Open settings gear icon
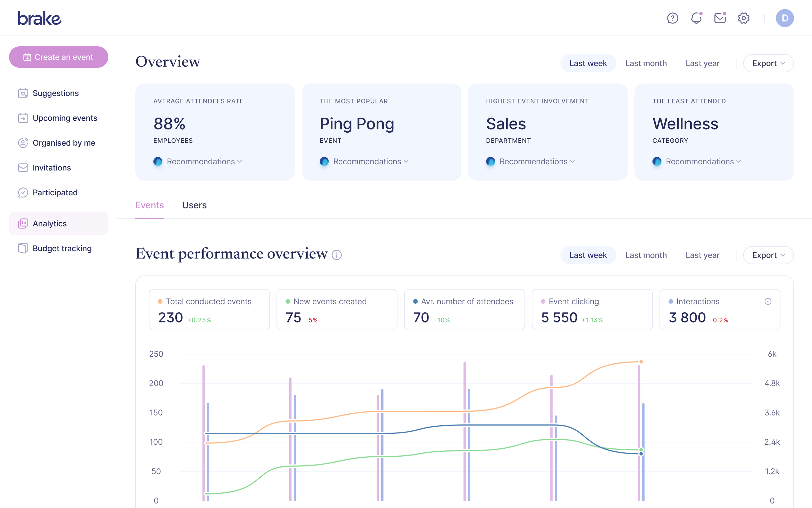This screenshot has width=812, height=508. pos(743,18)
